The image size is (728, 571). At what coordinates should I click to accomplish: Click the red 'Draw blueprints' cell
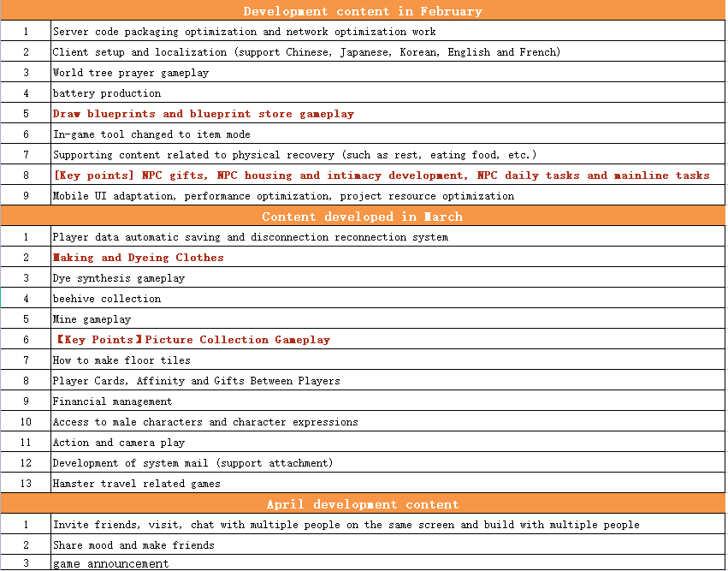pos(203,114)
